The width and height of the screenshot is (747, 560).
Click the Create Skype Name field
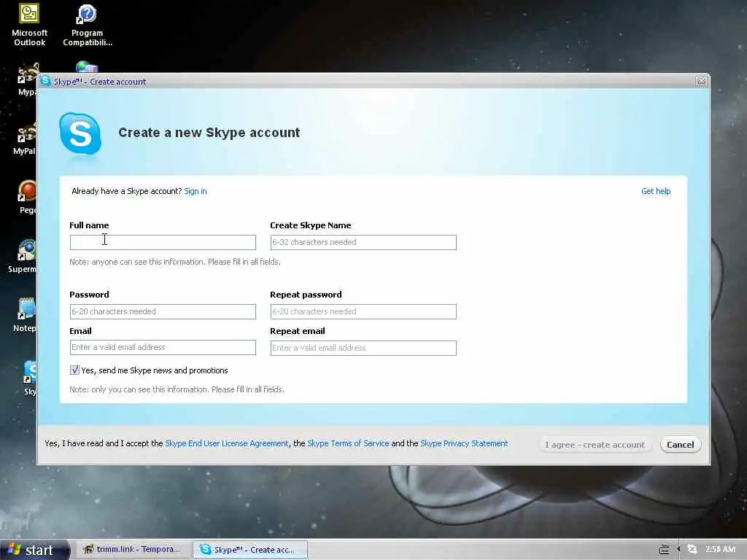click(x=363, y=242)
